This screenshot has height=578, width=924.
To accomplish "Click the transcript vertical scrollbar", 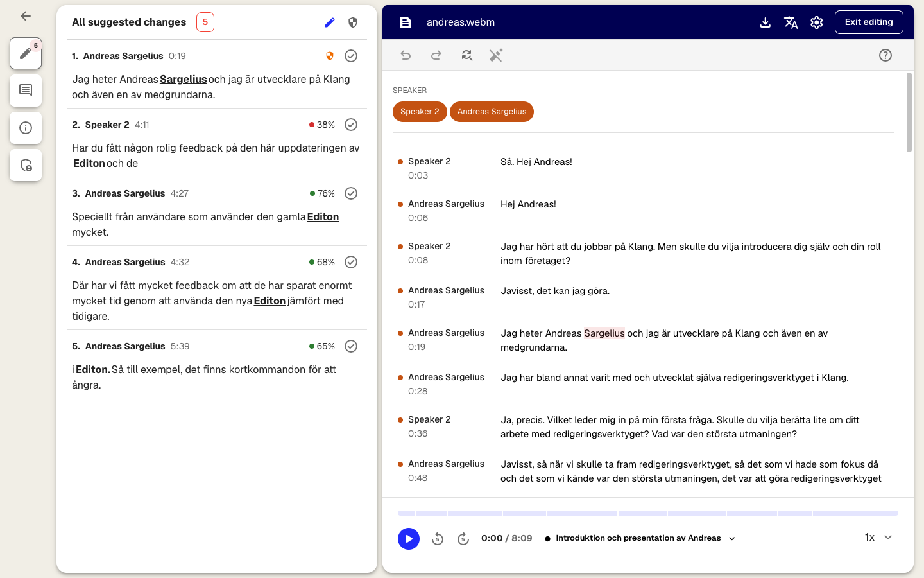I will [909, 113].
